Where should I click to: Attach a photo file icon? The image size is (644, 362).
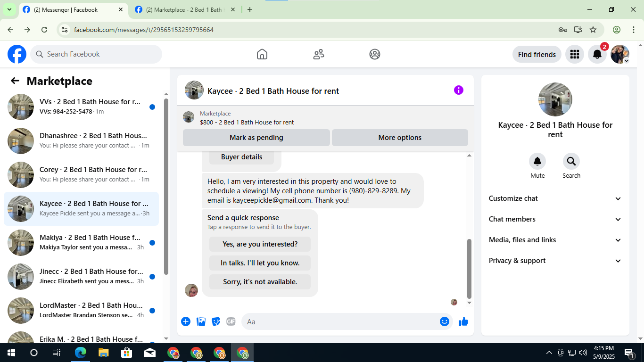point(201,321)
